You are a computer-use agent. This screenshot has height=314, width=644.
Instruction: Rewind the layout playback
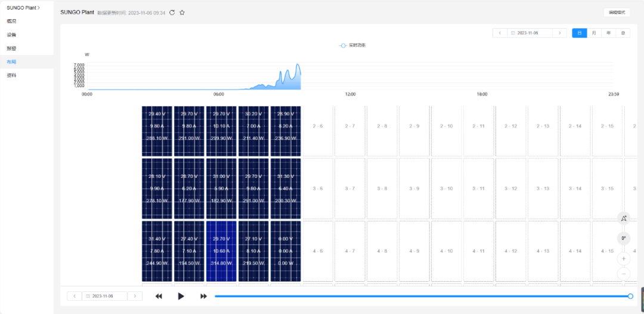tap(159, 296)
